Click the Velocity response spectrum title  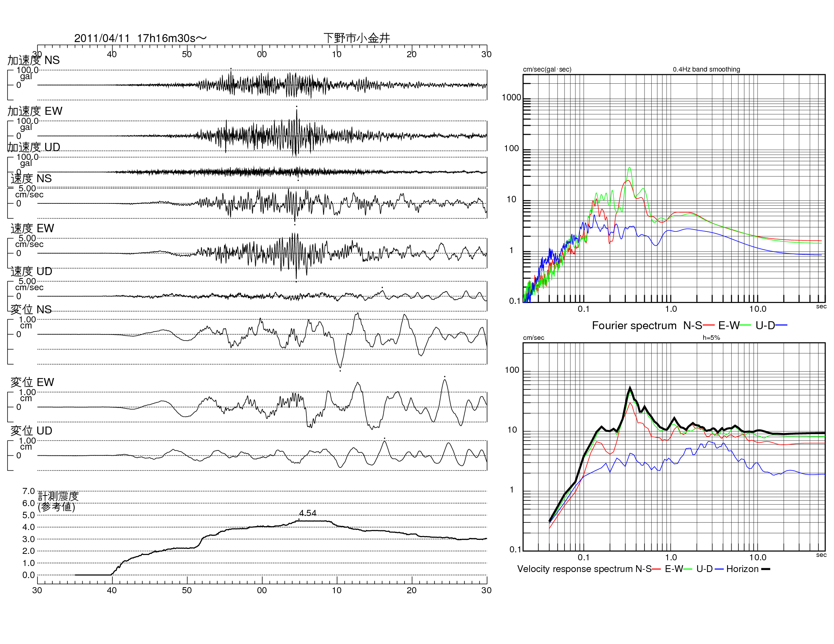575,569
